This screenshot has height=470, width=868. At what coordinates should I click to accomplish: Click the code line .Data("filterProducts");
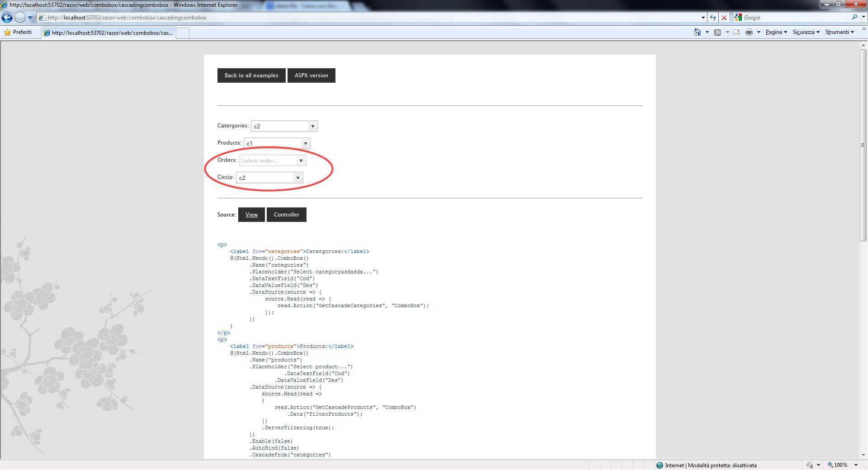[x=325, y=414]
